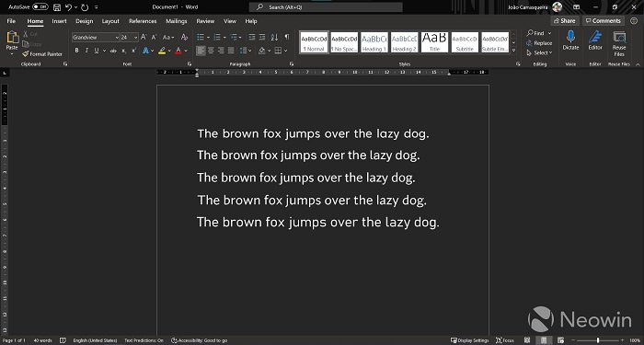
Task: Click the Sort icon
Action: [275, 38]
